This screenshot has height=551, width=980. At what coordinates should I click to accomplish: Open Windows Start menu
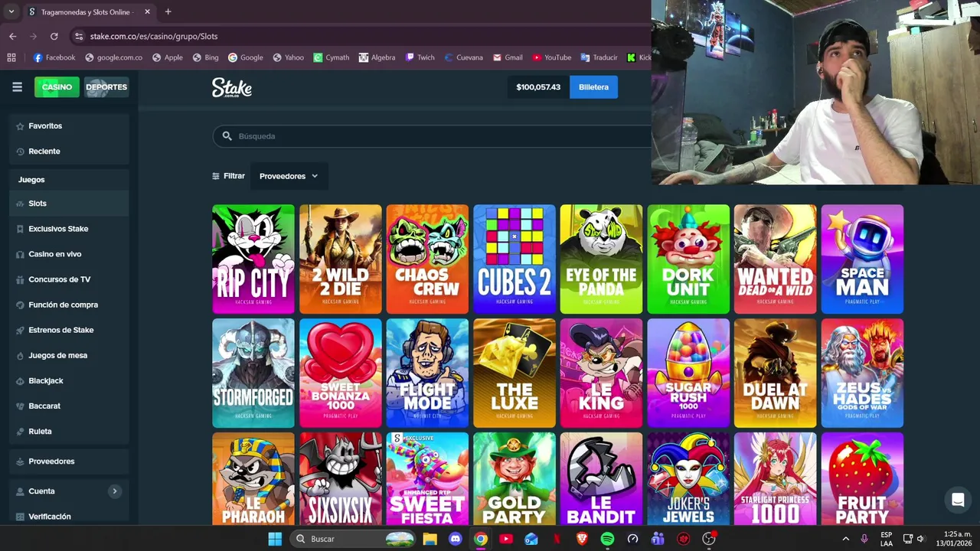pos(275,539)
